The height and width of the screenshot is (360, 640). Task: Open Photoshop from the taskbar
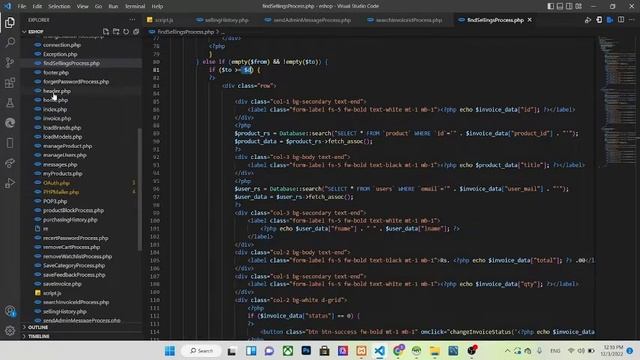coord(306,351)
